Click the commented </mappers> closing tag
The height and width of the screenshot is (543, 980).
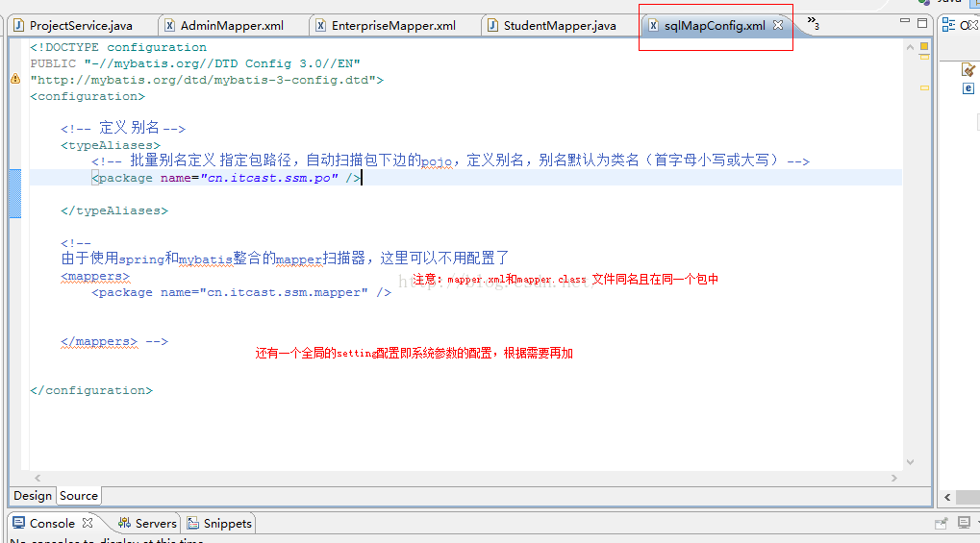99,342
